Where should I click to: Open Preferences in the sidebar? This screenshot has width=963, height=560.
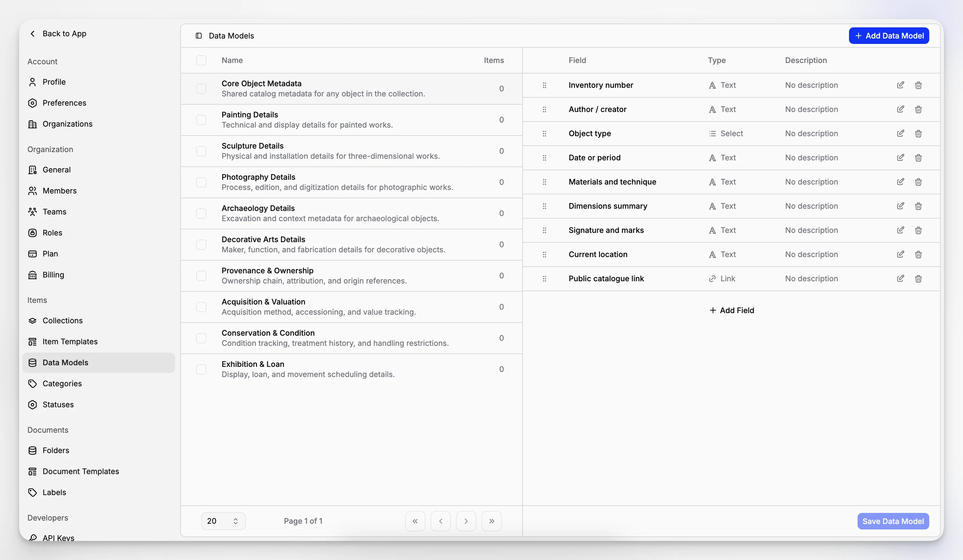point(99,103)
